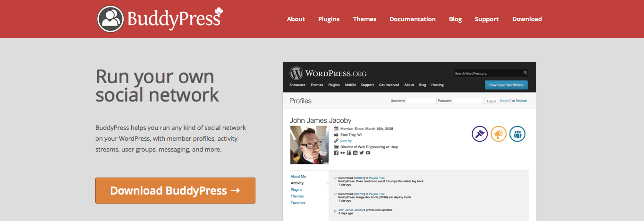Click the Register link

521,101
